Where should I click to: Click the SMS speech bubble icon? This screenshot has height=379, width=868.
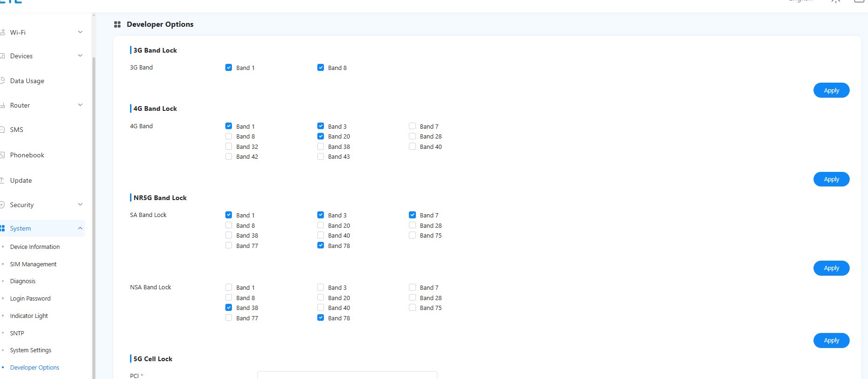[2, 130]
